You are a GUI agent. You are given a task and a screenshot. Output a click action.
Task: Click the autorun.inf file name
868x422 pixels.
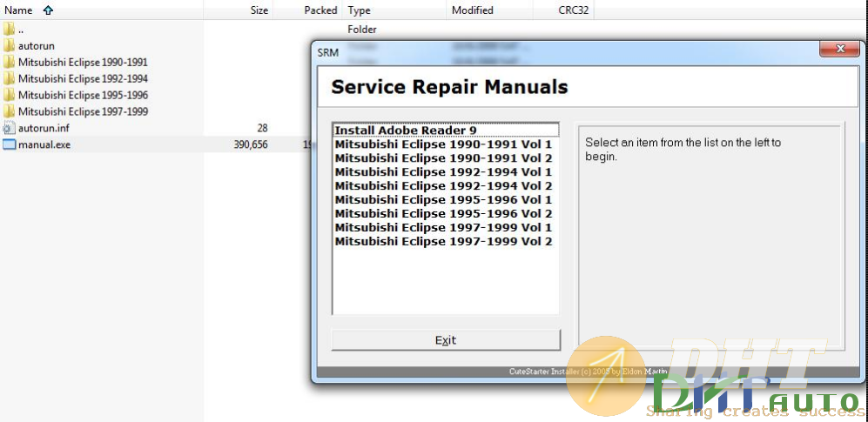coord(44,128)
